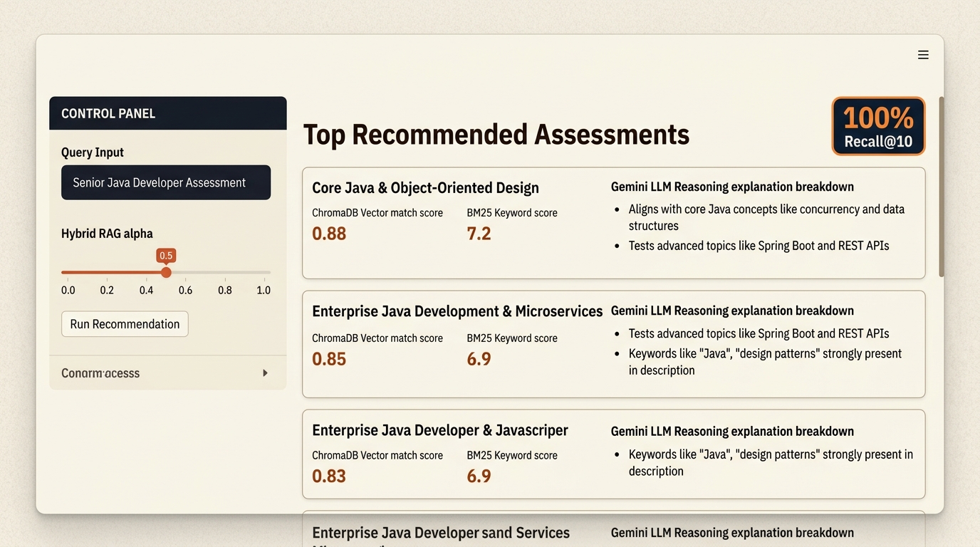Click BM25 Keyword score label in Javascriper card
Image resolution: width=980 pixels, height=547 pixels.
[x=512, y=455]
